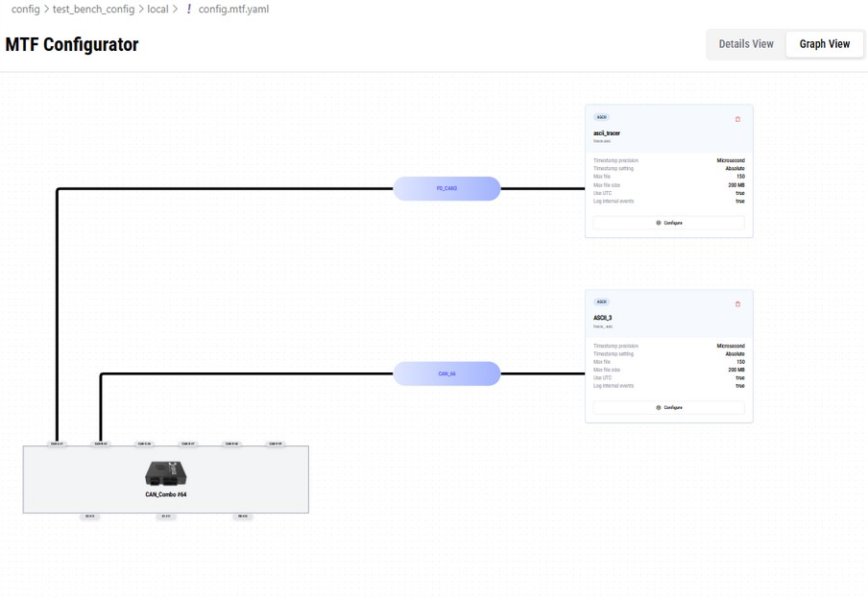The width and height of the screenshot is (868, 600).
Task: Switch to the Details View tab
Action: point(746,44)
